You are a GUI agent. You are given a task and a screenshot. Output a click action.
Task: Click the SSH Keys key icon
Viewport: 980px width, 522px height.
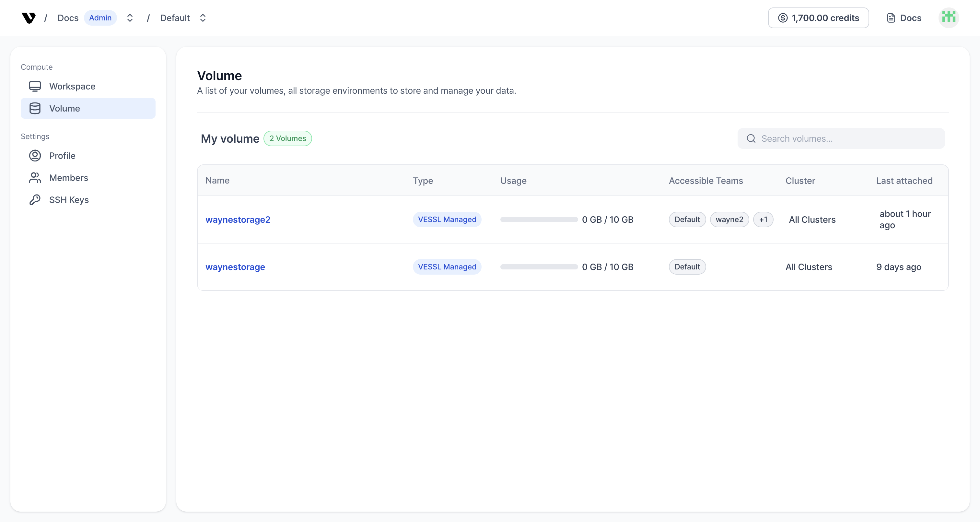pos(35,200)
